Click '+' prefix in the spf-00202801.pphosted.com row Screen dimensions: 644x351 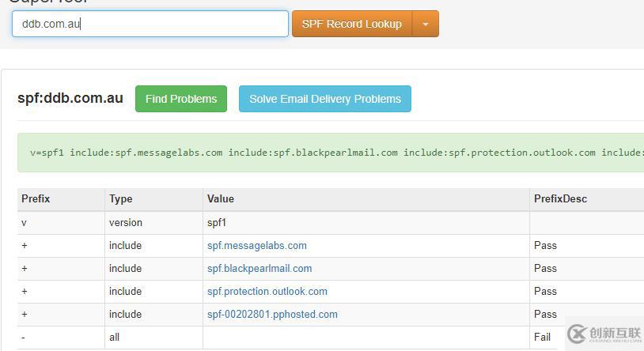point(25,315)
